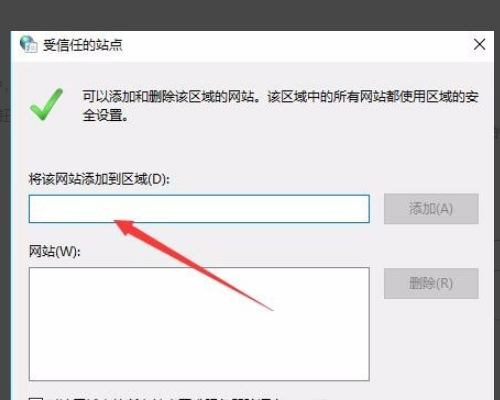Click inside the empty 网站(W) list box
This screenshot has height=400, width=500.
pyautogui.click(x=199, y=324)
